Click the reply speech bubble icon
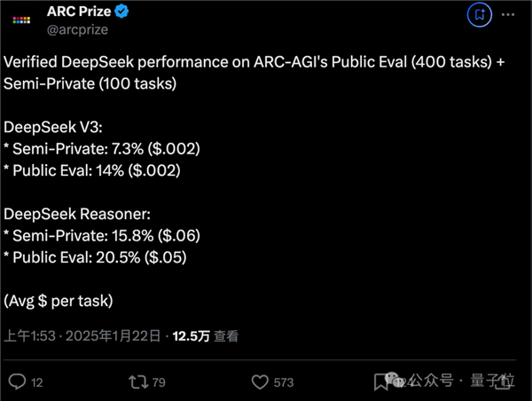Image resolution: width=532 pixels, height=401 pixels. click(x=16, y=381)
